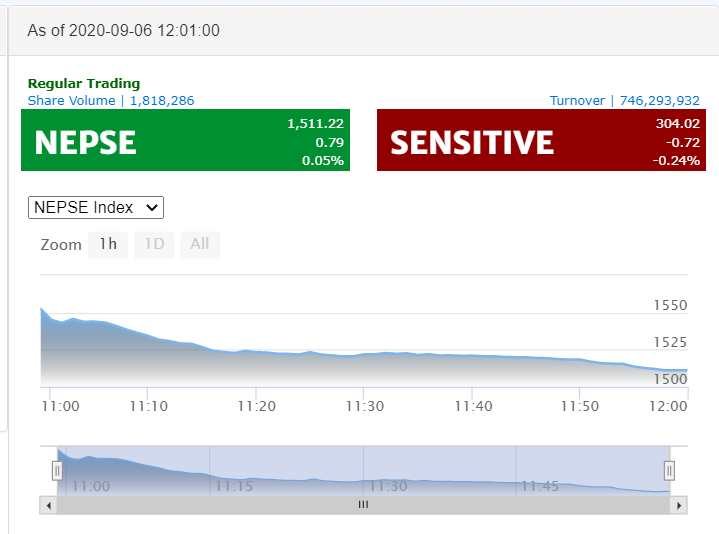Set chart zoom to All
Screen dimensions: 719x534
click(x=200, y=245)
